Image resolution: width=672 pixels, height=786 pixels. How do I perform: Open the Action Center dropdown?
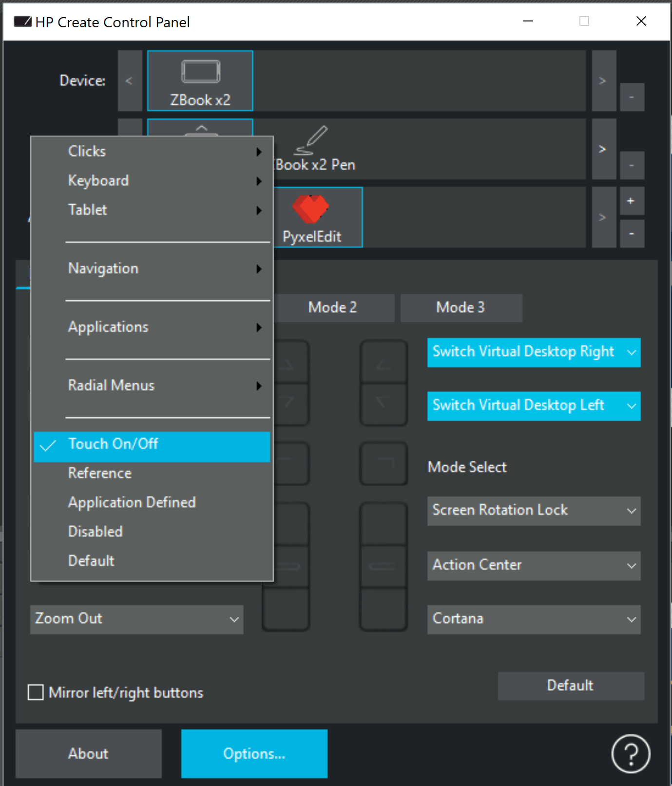(x=534, y=566)
